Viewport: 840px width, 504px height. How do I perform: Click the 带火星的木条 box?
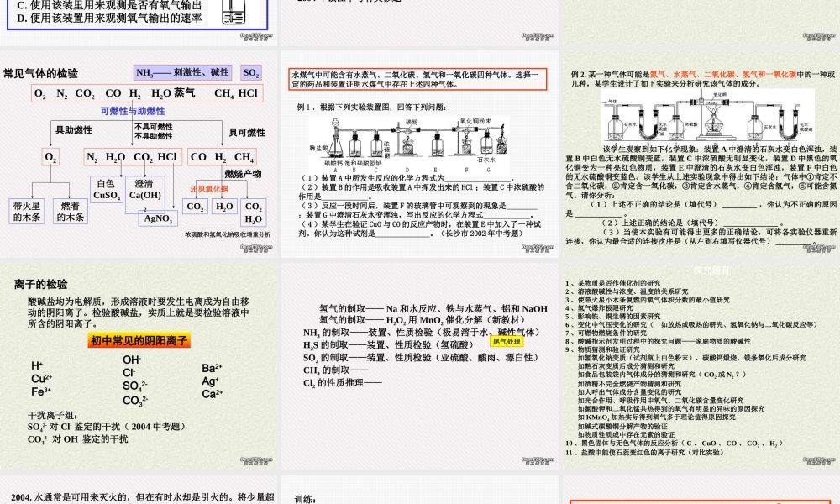click(27, 211)
